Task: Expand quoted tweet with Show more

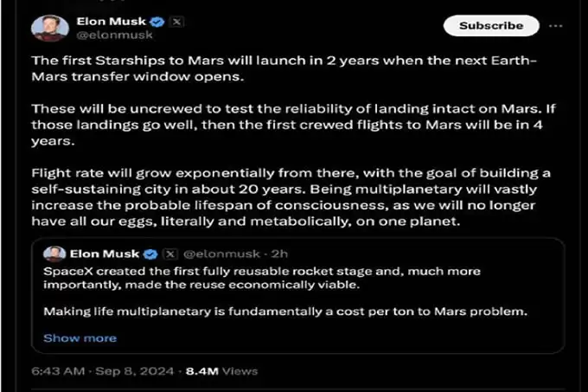Action: pyautogui.click(x=80, y=338)
